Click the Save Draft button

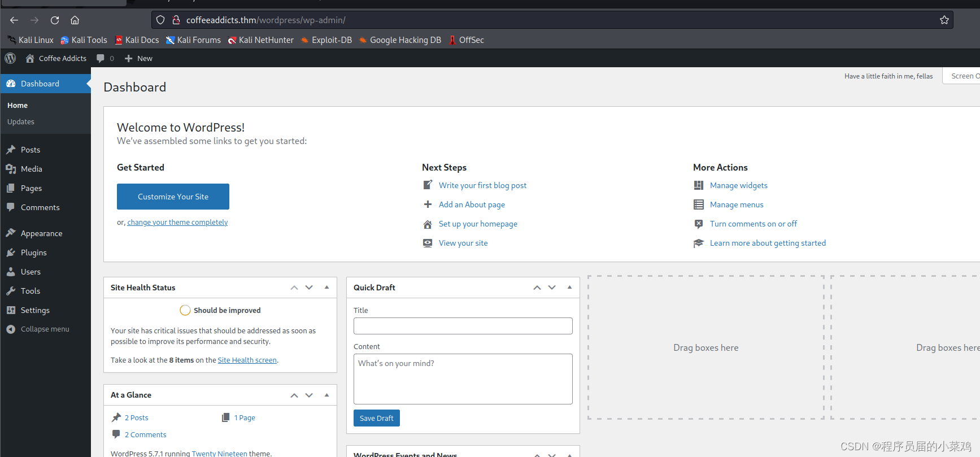tap(376, 418)
